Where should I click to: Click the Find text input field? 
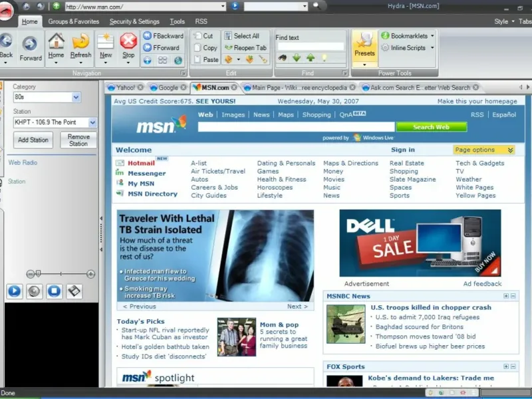click(311, 47)
